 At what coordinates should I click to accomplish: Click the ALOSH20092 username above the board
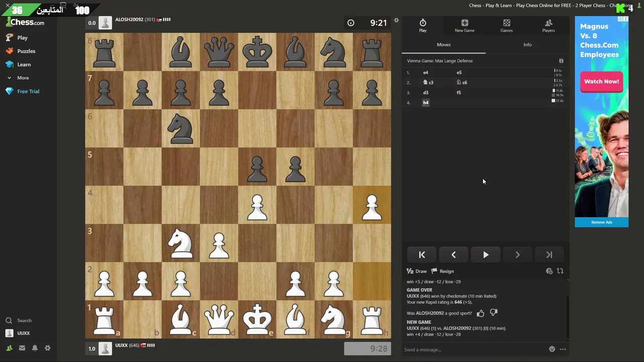129,20
